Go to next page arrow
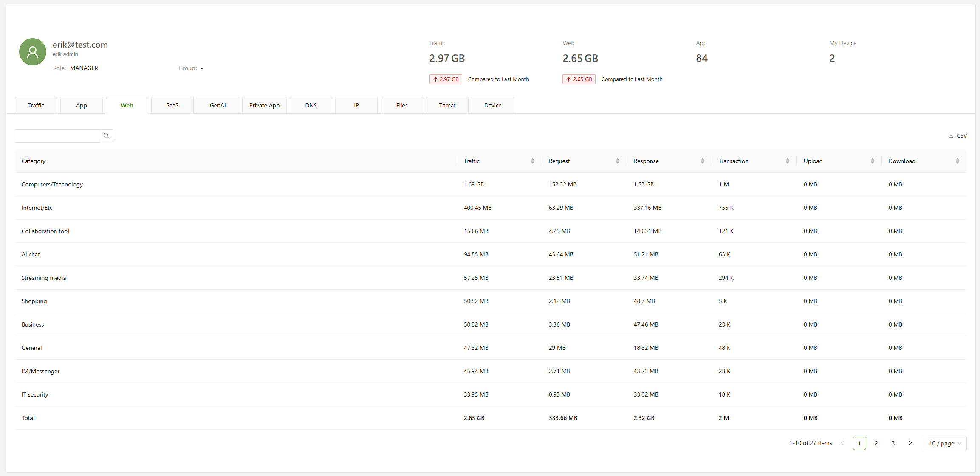This screenshot has height=476, width=980. click(910, 443)
